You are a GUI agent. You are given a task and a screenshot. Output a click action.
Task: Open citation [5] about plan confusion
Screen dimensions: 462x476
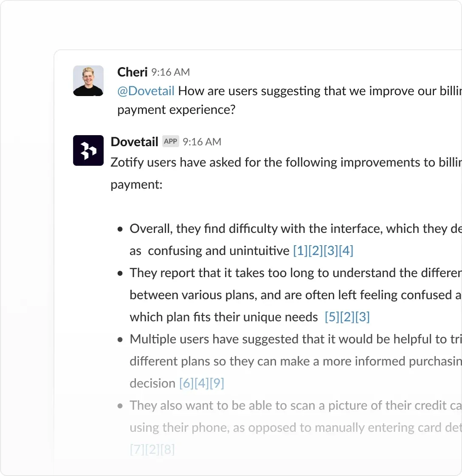[x=332, y=317]
